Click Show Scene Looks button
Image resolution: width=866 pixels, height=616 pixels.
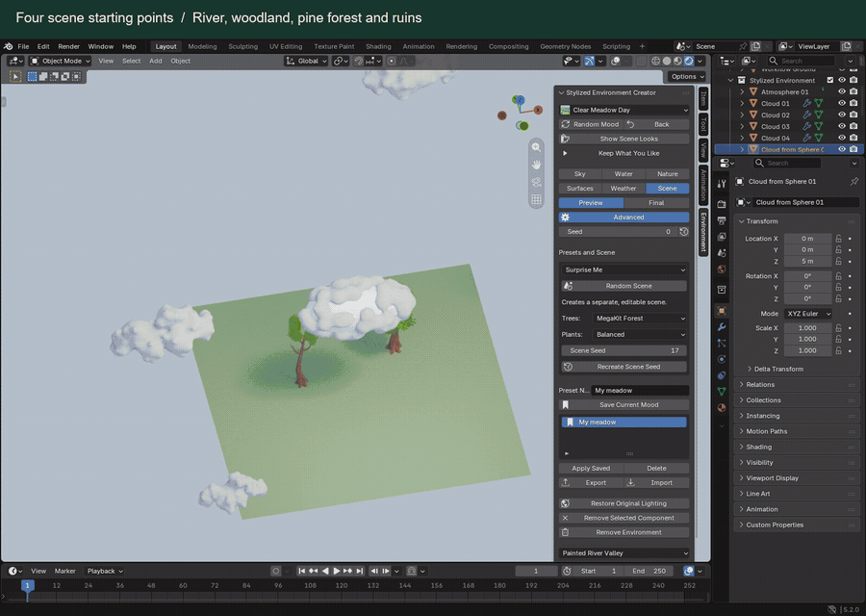(624, 139)
